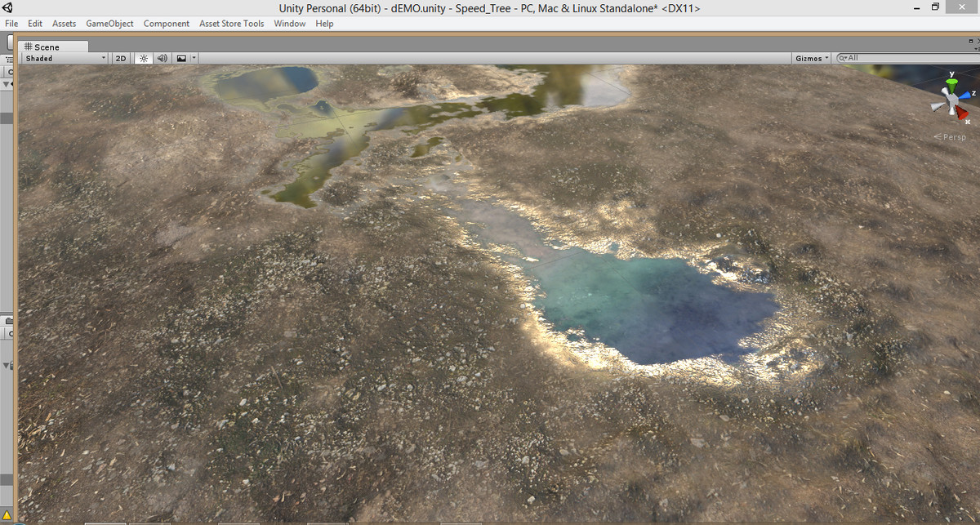Expand the Gizmos dropdown menu
The width and height of the screenshot is (980, 525).
click(812, 58)
